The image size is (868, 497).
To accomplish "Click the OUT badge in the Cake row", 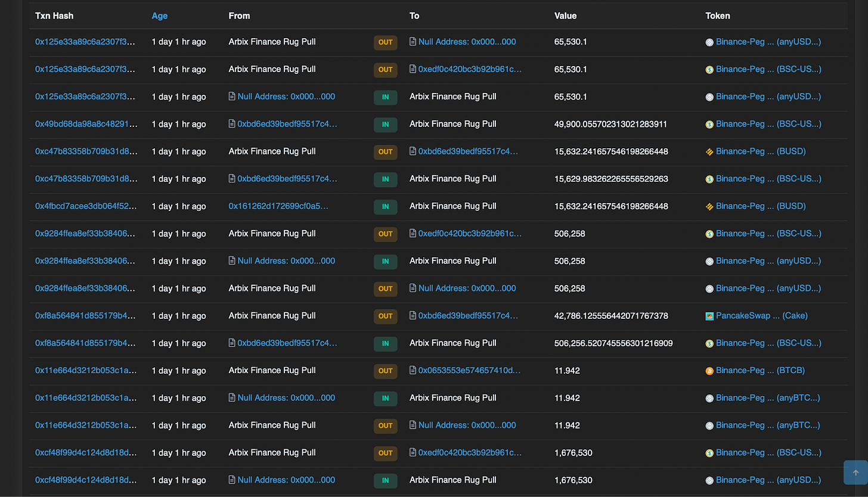I will click(x=386, y=316).
